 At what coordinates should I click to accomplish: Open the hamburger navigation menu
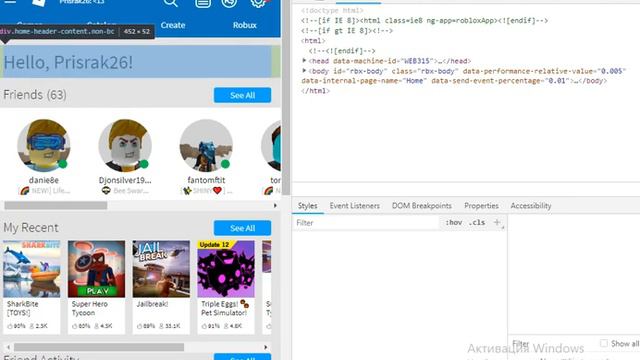click(x=10, y=2)
